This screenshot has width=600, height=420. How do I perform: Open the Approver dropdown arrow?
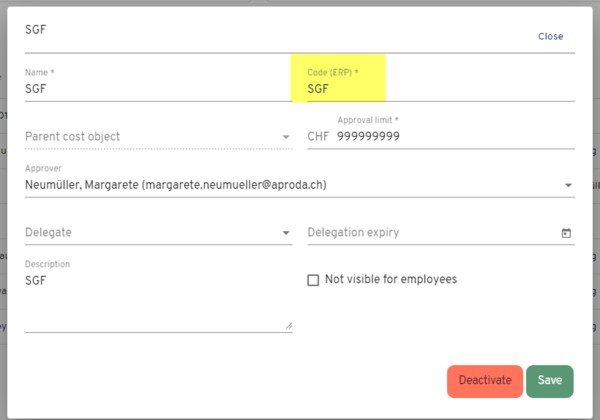568,185
